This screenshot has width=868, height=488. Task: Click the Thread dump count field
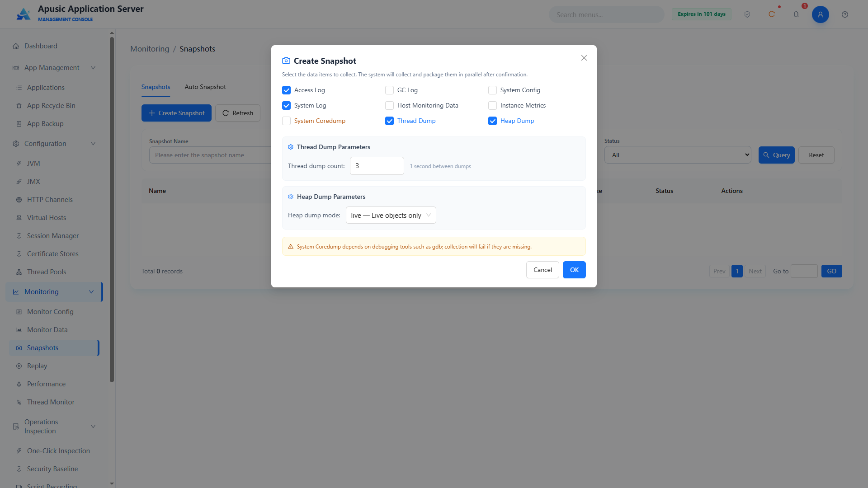(x=377, y=166)
